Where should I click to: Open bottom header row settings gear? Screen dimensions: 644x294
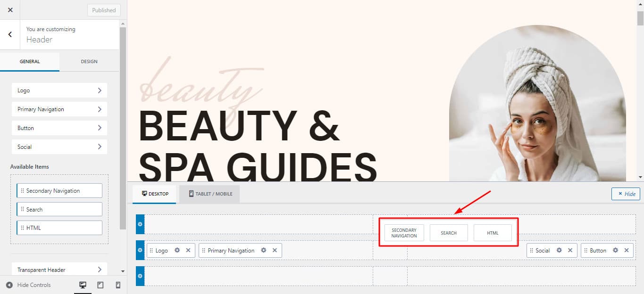coord(140,276)
